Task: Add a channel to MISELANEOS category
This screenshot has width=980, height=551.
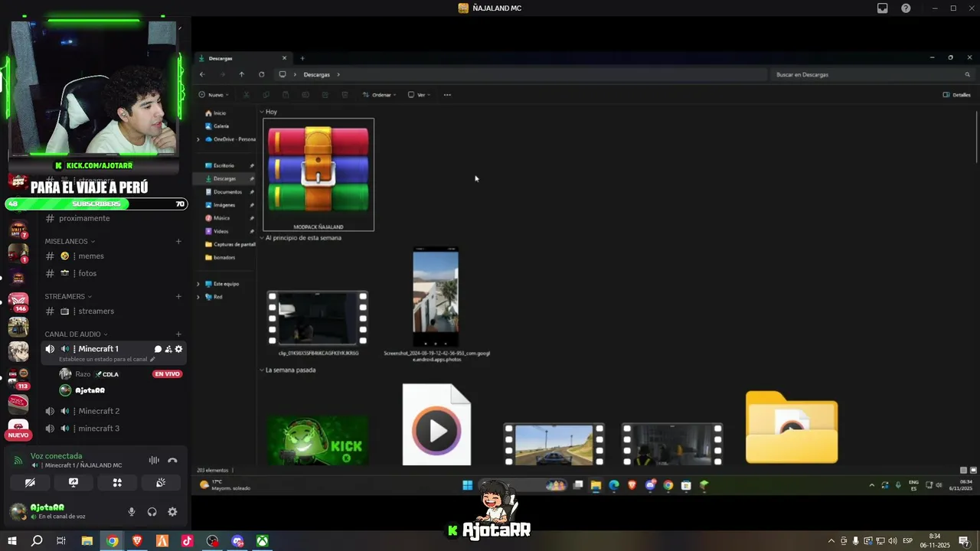Action: pos(178,241)
